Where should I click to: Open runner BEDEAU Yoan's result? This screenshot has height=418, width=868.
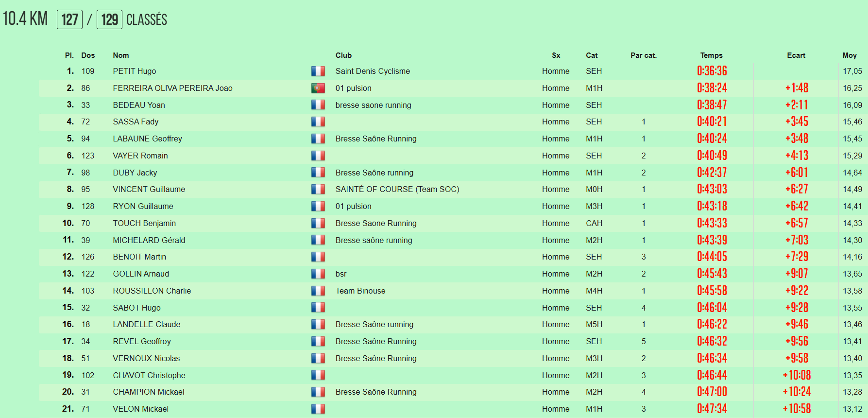pos(139,105)
